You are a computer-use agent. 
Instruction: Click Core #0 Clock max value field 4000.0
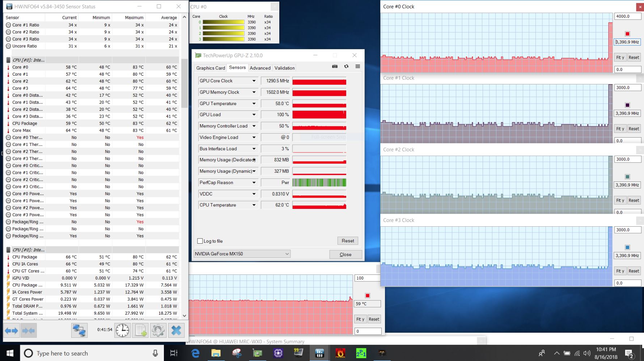pyautogui.click(x=627, y=16)
